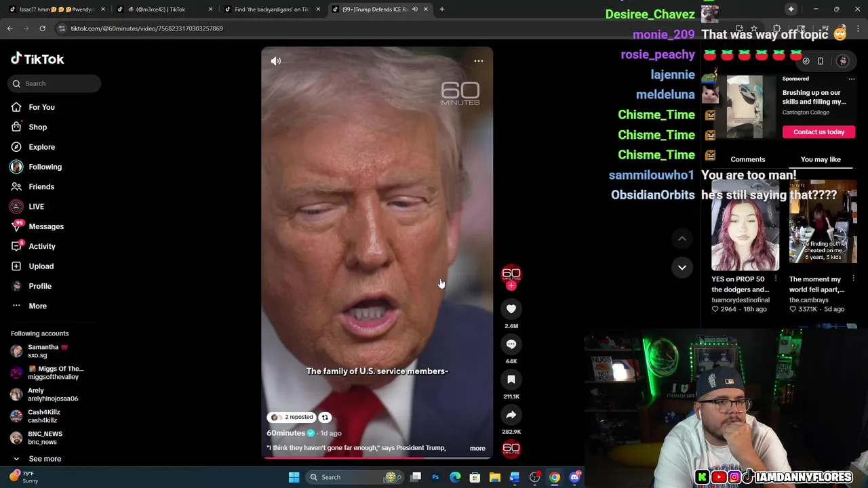This screenshot has width=868, height=488.
Task: Open Messages in the sidebar
Action: tap(46, 226)
